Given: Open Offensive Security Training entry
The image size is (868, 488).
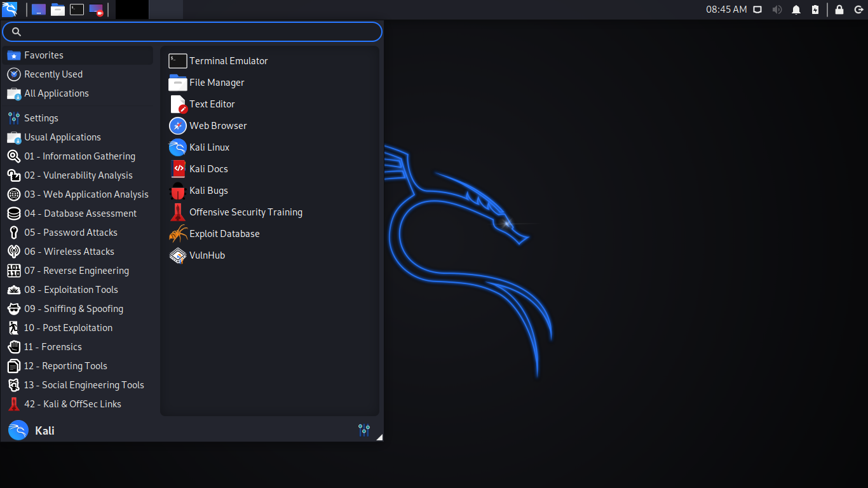Looking at the screenshot, I should click(269, 212).
